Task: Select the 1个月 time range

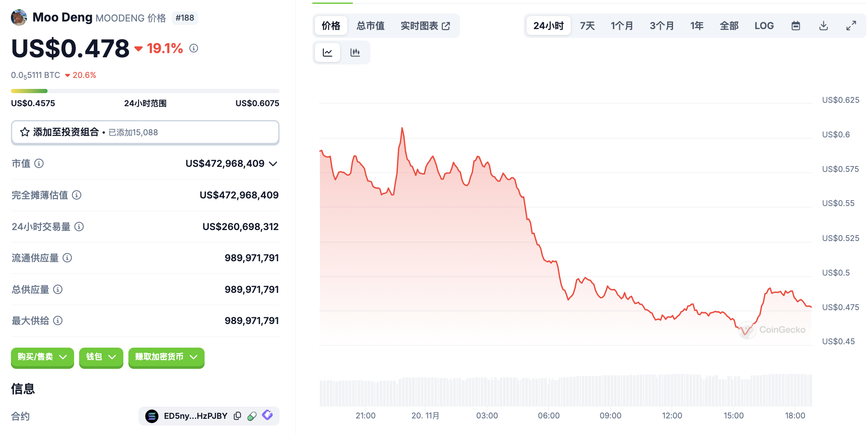Action: (622, 26)
